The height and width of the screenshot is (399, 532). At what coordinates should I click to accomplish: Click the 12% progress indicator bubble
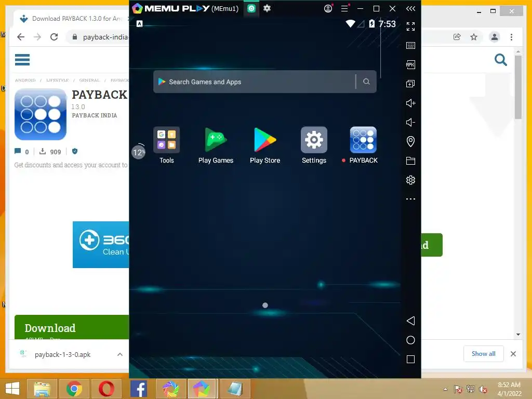tap(138, 152)
